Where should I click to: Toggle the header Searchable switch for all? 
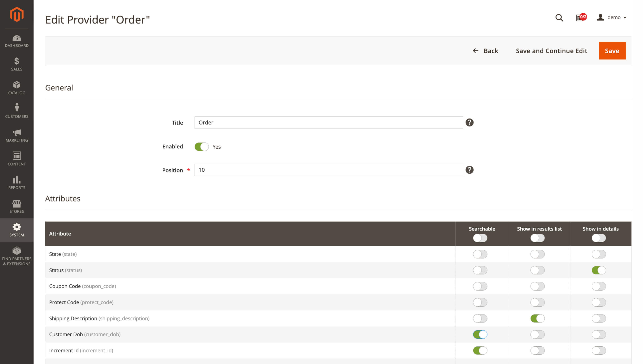480,238
